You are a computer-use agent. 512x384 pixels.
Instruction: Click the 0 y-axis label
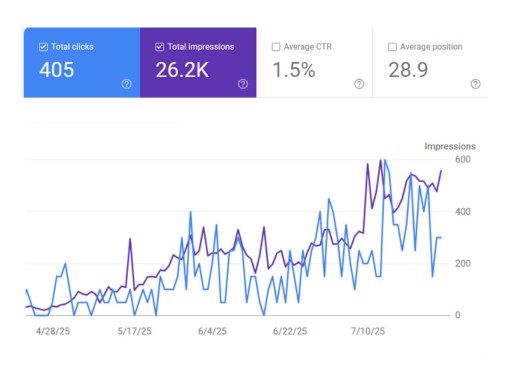(458, 315)
